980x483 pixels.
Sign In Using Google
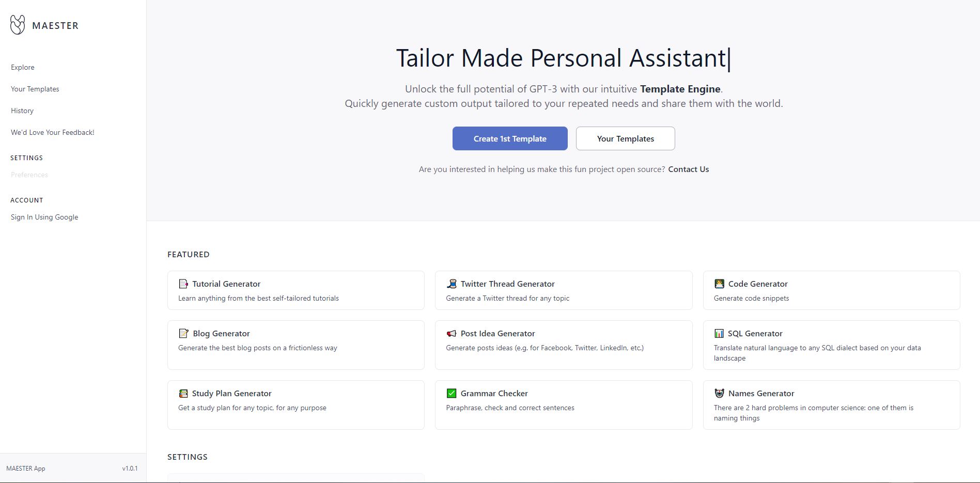tap(44, 217)
